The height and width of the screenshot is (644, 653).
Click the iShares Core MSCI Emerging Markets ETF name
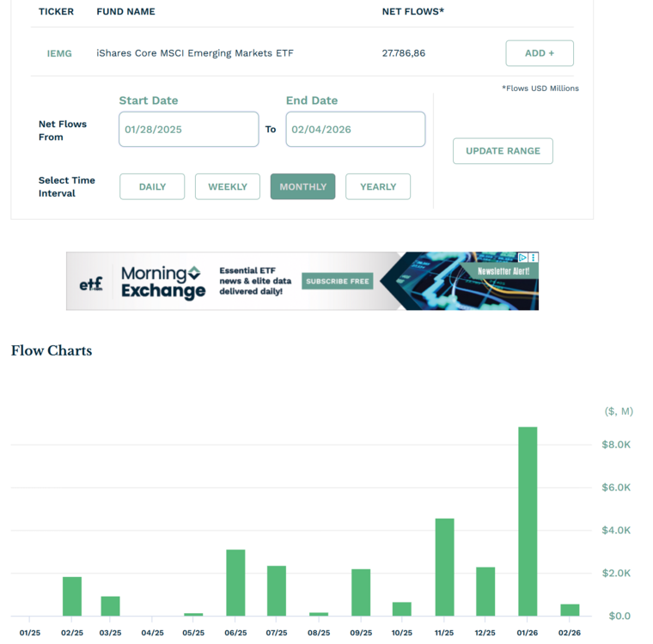195,53
